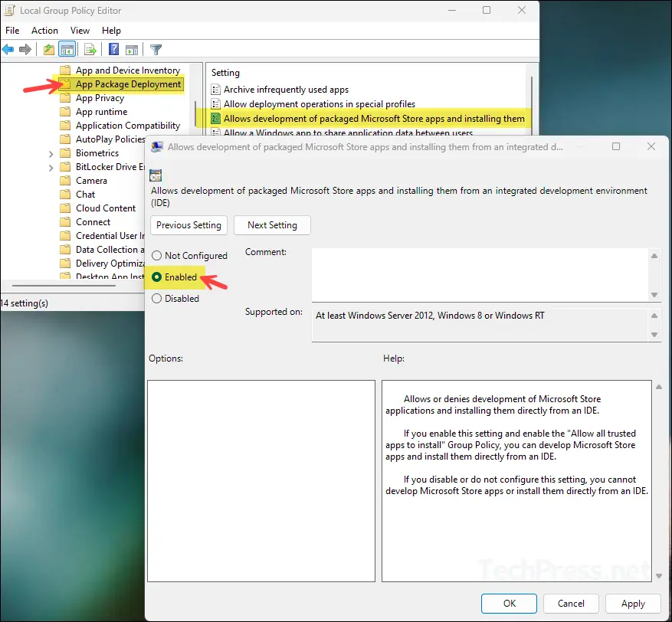Select the Disabled radio button
The height and width of the screenshot is (622, 672).
[x=156, y=298]
